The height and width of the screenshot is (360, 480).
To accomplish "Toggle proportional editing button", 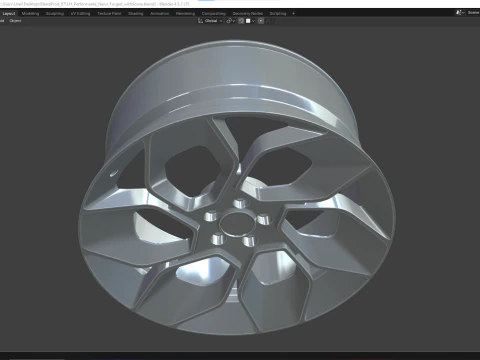I will point(261,21).
